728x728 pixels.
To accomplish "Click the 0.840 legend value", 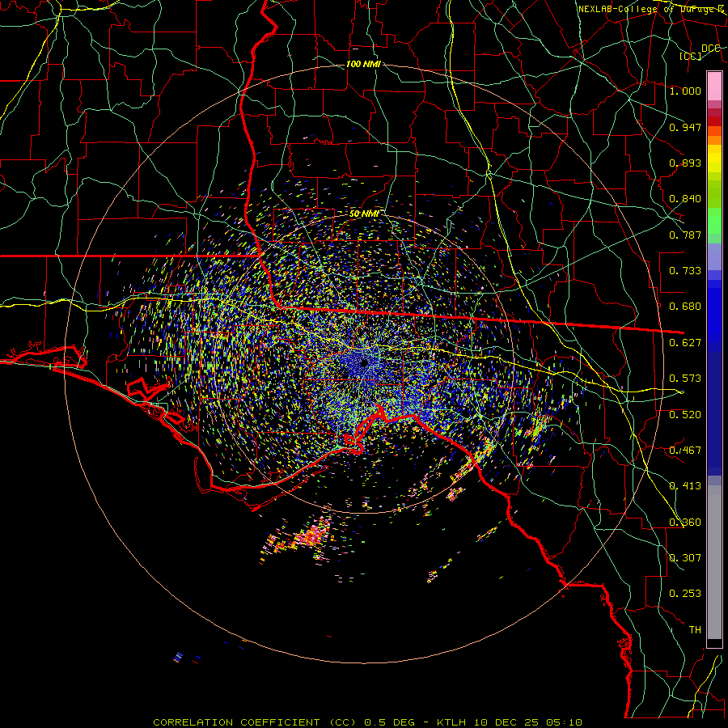I will (685, 199).
